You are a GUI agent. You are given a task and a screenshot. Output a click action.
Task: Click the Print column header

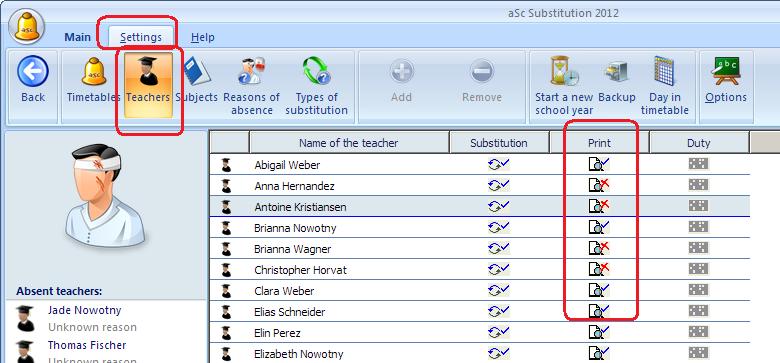[x=599, y=143]
